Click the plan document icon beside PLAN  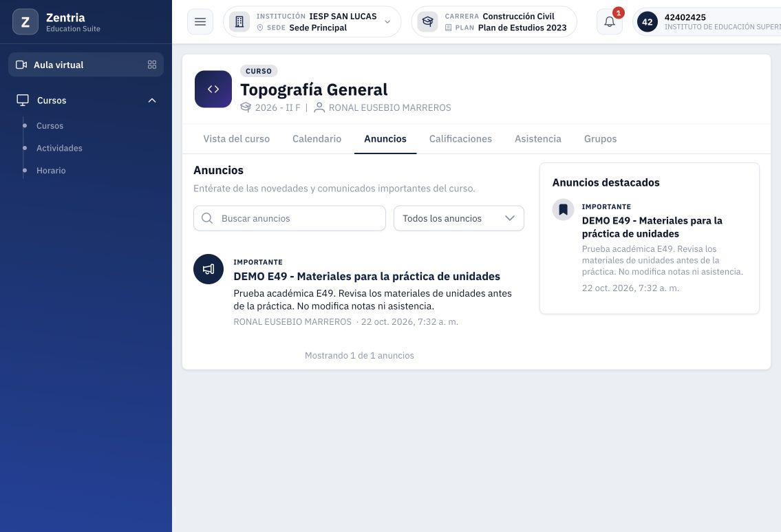click(x=448, y=28)
